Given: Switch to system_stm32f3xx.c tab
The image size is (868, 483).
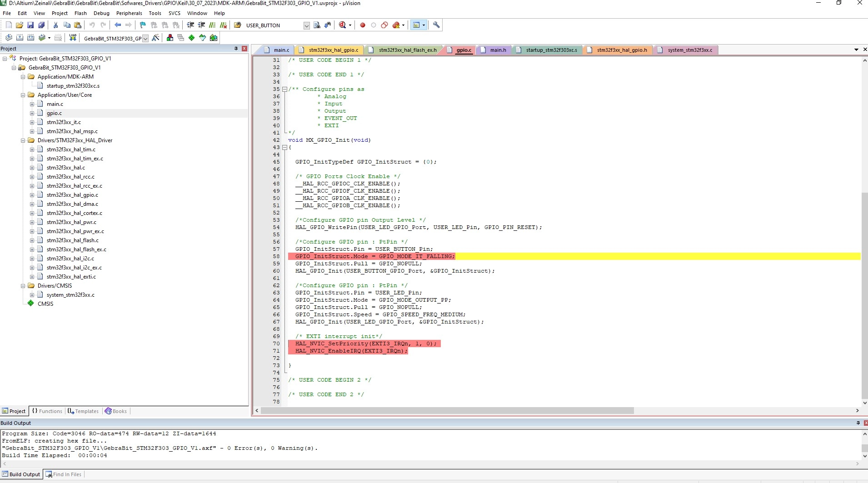Looking at the screenshot, I should click(686, 50).
